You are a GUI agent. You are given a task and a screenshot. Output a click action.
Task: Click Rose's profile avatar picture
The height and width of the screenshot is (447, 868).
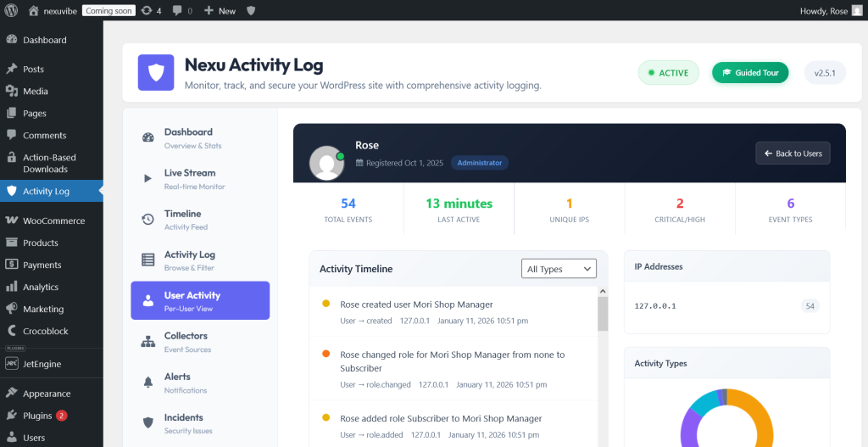tap(326, 163)
